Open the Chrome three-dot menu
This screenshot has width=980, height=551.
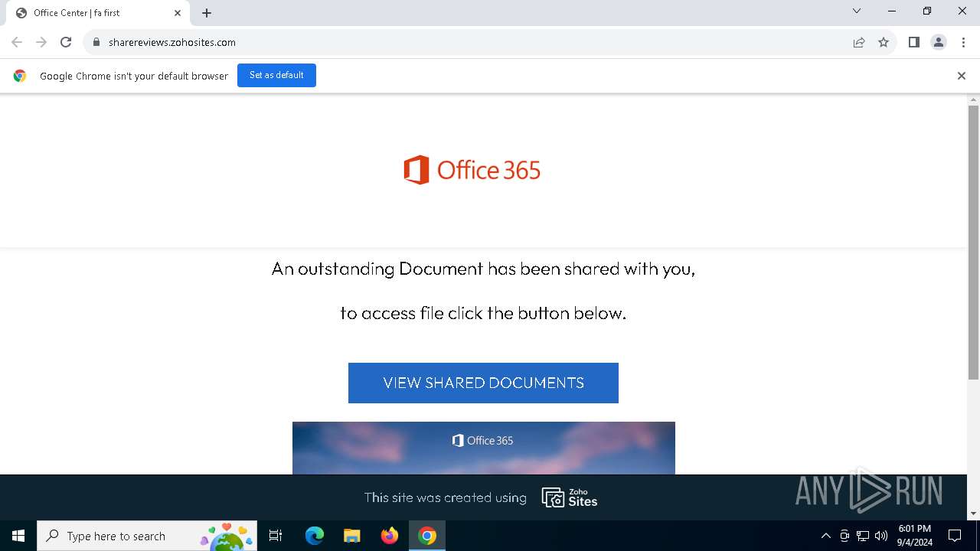pos(962,42)
